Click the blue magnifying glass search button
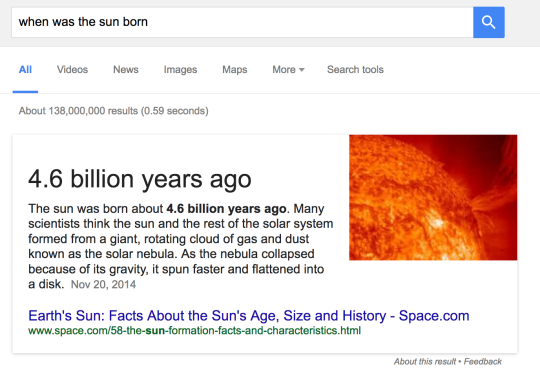Viewport: 540px width, 370px height. point(489,22)
